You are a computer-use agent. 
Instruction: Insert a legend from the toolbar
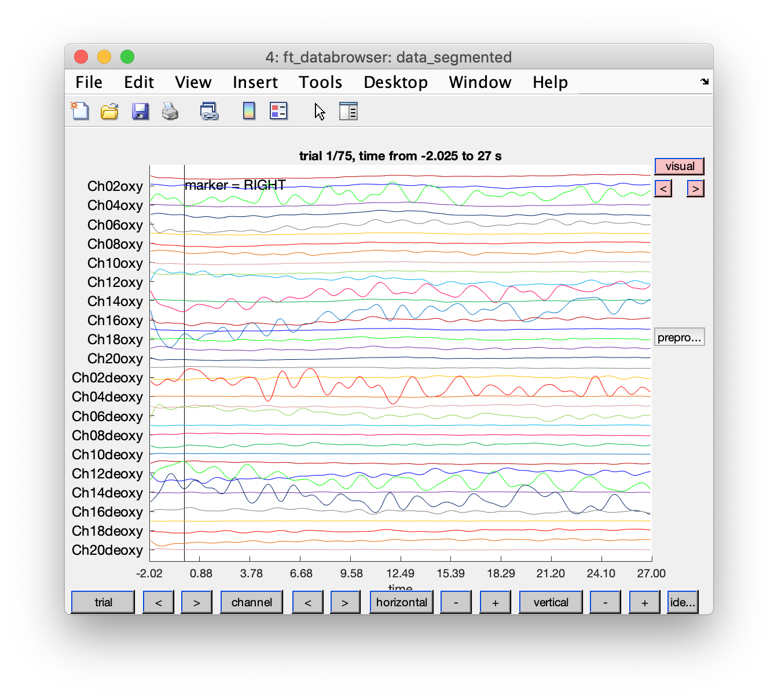pyautogui.click(x=278, y=111)
